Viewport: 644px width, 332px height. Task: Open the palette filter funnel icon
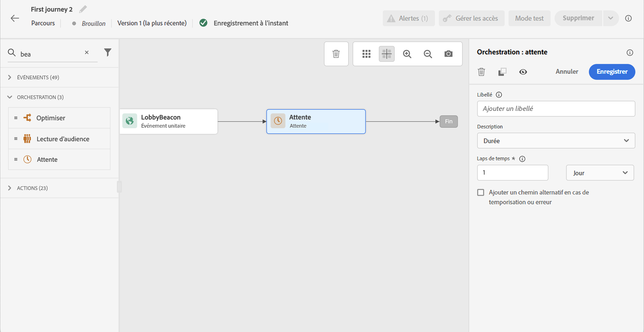click(x=107, y=52)
